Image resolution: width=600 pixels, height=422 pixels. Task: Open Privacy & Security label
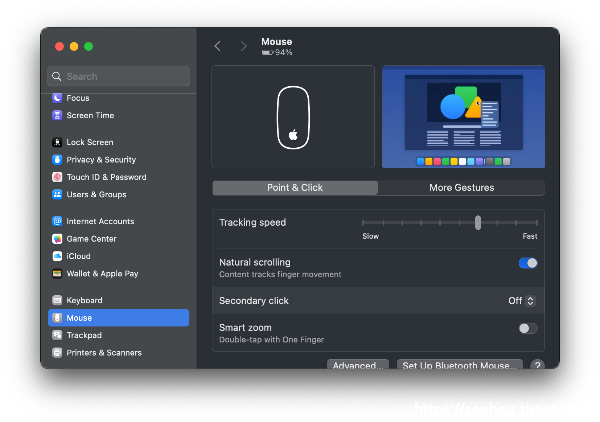tap(101, 160)
